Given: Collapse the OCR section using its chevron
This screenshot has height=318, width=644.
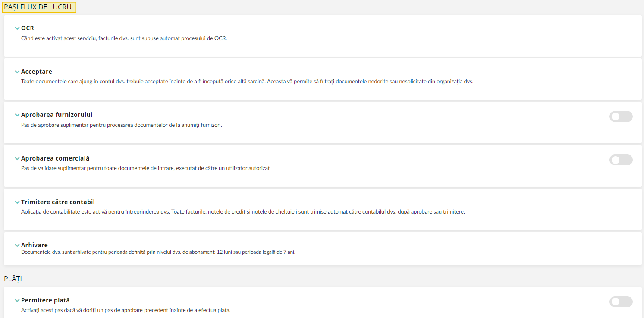Looking at the screenshot, I should [x=17, y=28].
